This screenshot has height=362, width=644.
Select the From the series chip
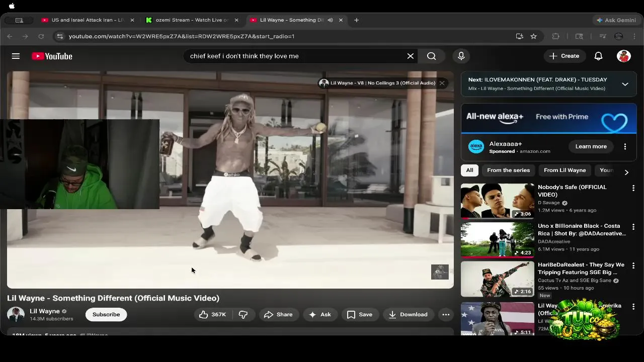(508, 170)
